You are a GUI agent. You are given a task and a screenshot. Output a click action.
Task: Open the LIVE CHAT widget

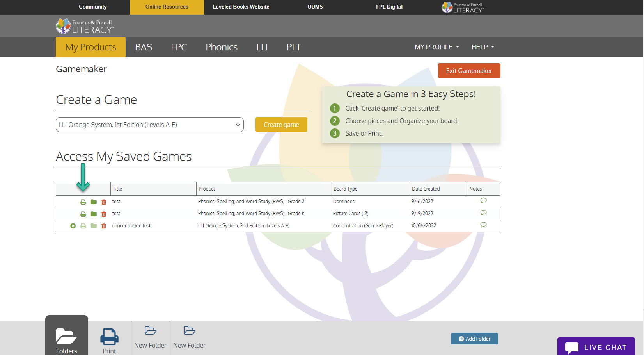tap(596, 347)
